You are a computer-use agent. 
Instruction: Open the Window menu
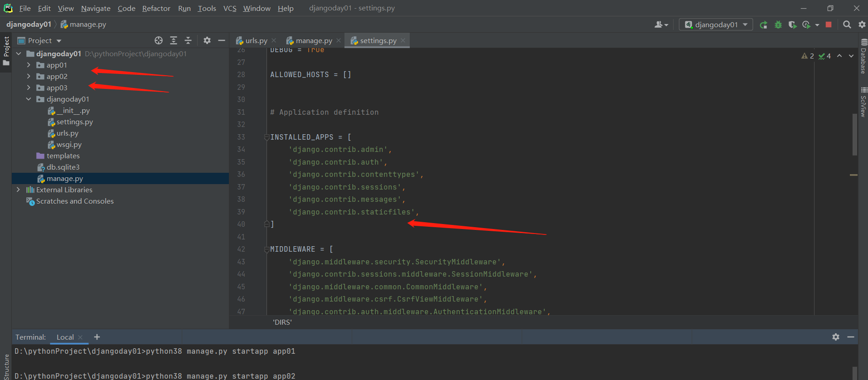(257, 8)
